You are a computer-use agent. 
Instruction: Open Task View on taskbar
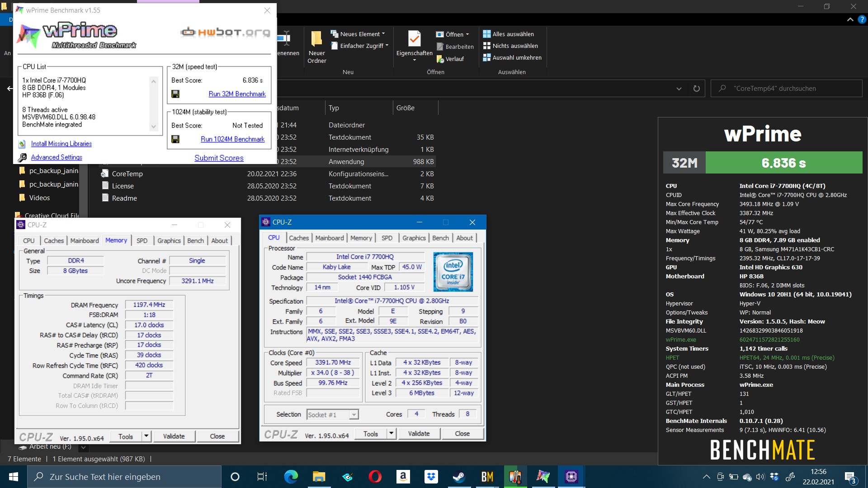point(262,477)
